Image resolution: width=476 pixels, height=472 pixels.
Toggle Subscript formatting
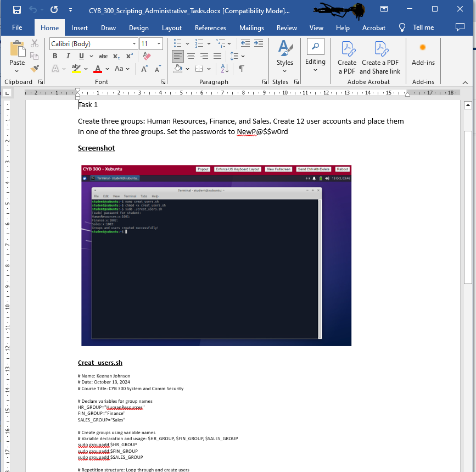116,56
